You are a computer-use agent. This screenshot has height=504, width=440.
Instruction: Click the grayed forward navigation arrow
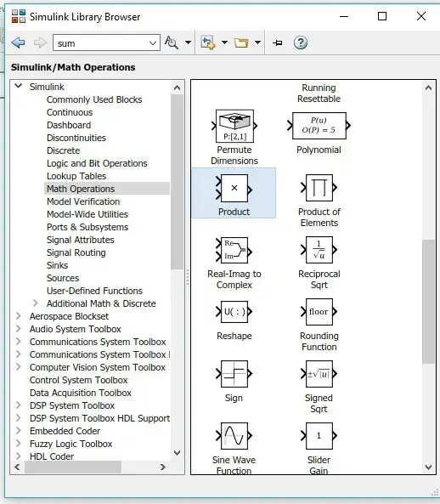(40, 42)
